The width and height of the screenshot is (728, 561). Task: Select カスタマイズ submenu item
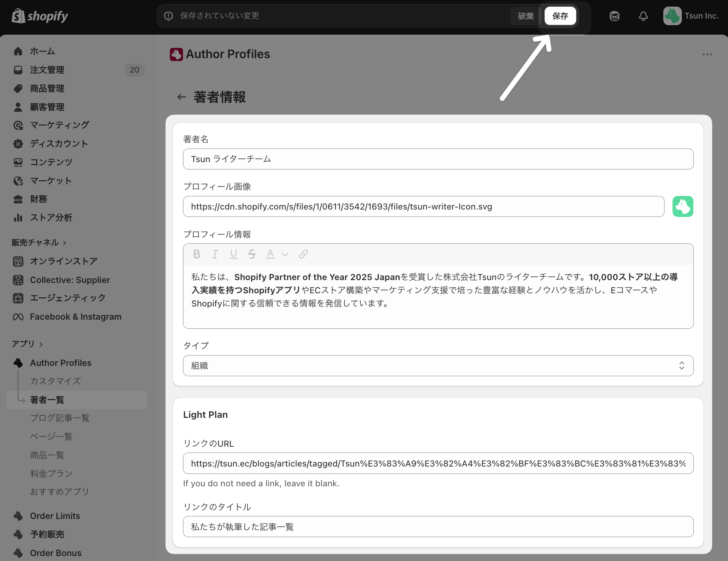[55, 381]
